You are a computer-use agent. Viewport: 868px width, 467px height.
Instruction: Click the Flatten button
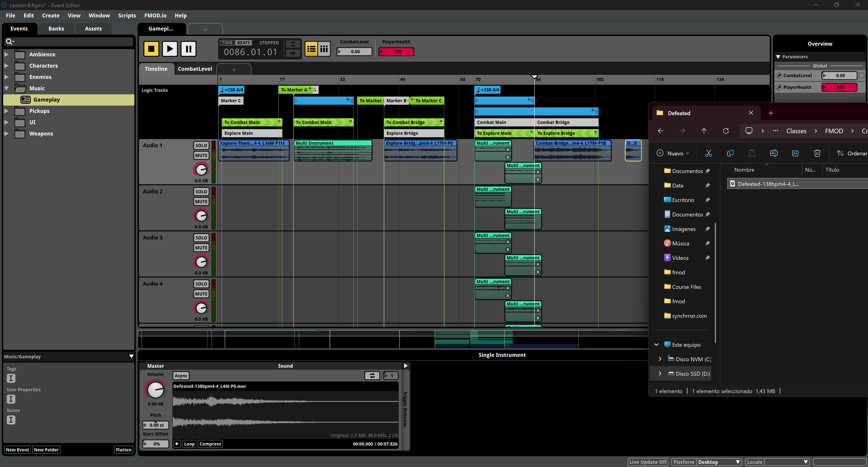pyautogui.click(x=124, y=450)
